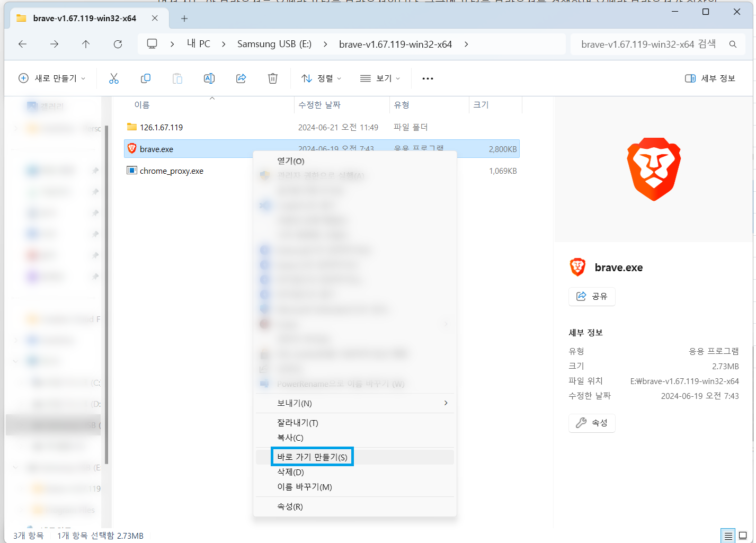The image size is (756, 543).
Task: Choose 열기(O) in context menu
Action: (x=355, y=161)
